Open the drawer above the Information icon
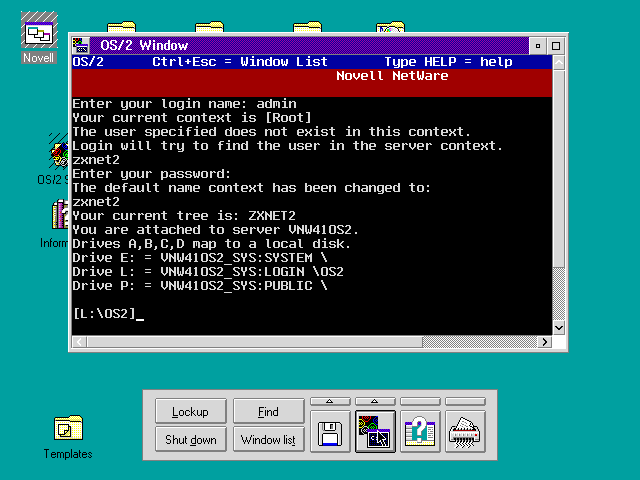640x480 pixels. click(420, 402)
